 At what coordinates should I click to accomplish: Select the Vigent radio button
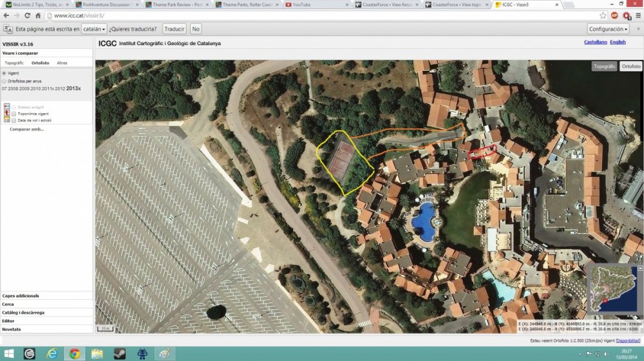tap(5, 73)
